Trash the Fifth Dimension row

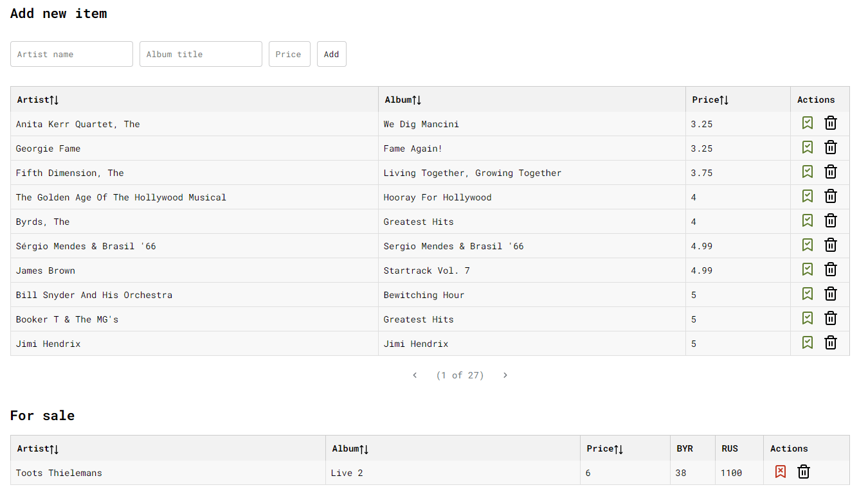[831, 172]
